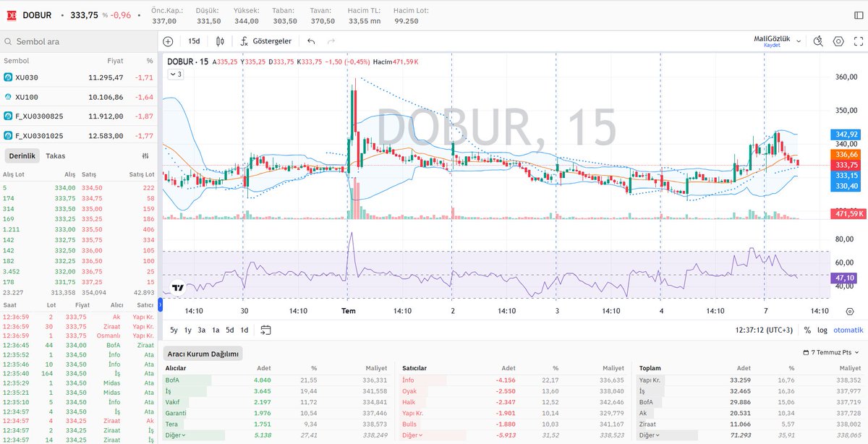Viewport: 868px width, 444px height.
Task: Click the quick search magnifier icon
Action: [817, 41]
